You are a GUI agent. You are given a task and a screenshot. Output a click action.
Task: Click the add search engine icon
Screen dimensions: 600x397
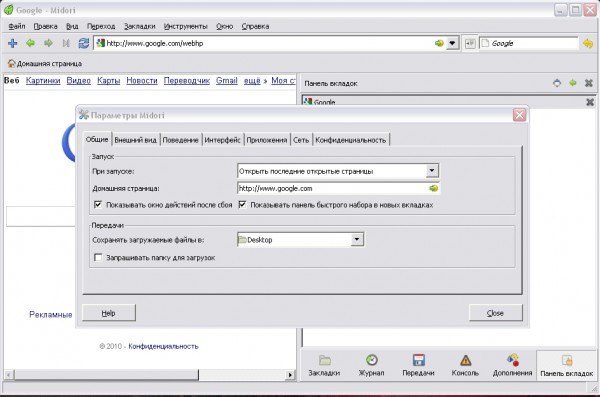(470, 43)
